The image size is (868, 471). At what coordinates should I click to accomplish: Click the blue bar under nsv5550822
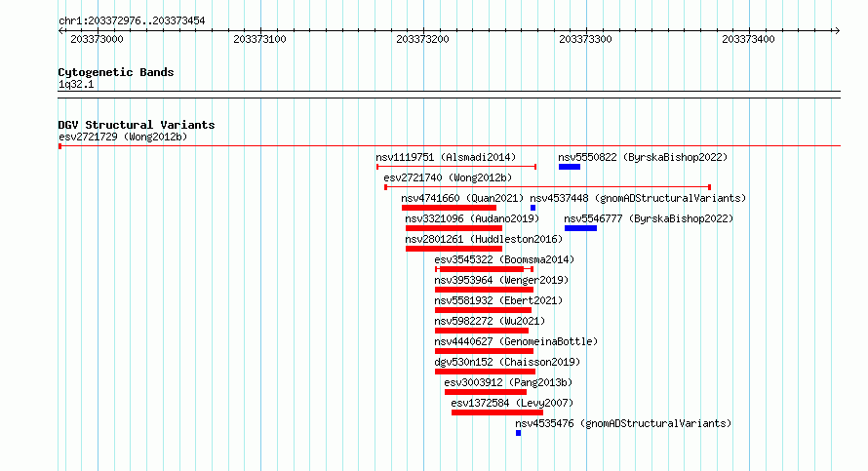(570, 167)
